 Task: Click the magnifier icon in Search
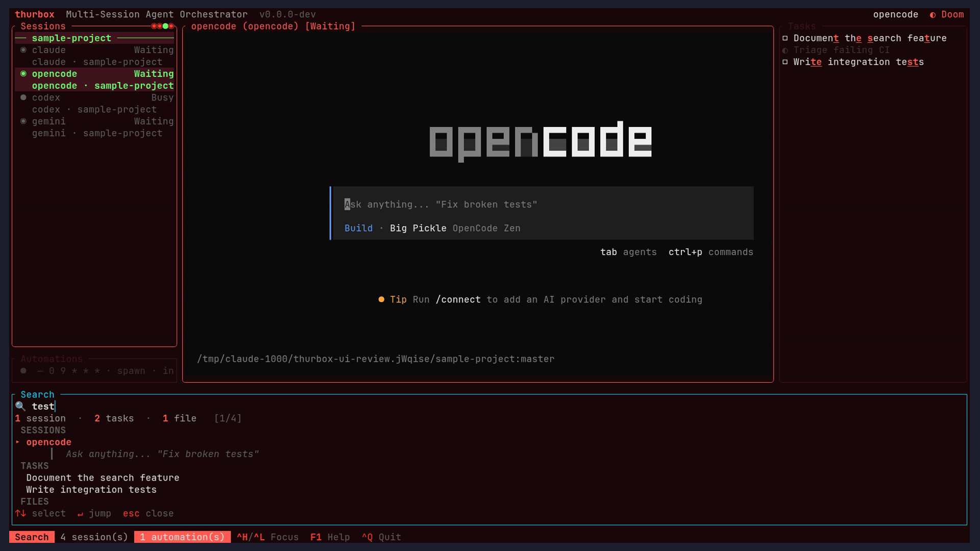(x=20, y=407)
